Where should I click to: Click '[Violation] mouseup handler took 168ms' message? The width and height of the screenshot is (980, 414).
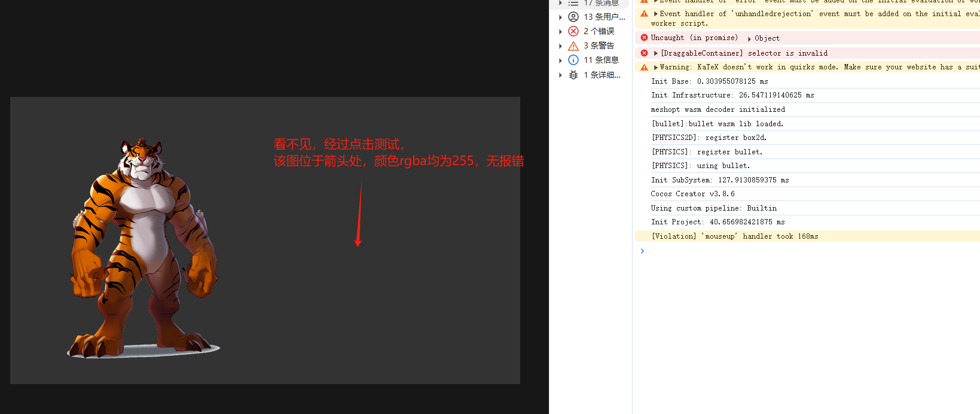pyautogui.click(x=735, y=236)
